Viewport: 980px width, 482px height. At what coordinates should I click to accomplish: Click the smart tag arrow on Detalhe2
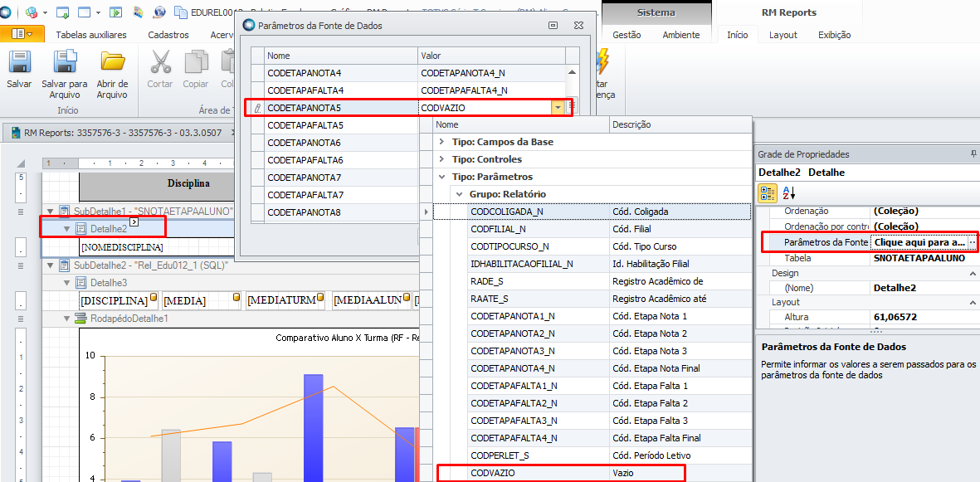pos(133,222)
